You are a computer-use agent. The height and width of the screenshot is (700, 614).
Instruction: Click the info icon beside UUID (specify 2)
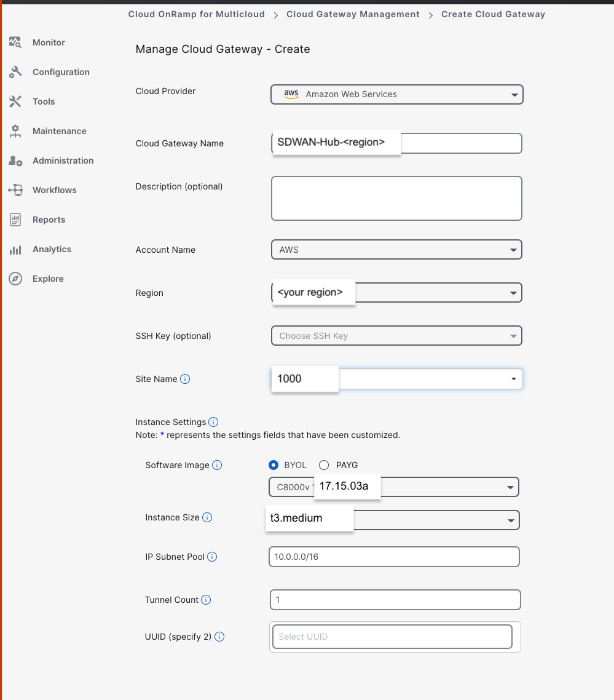(x=219, y=637)
